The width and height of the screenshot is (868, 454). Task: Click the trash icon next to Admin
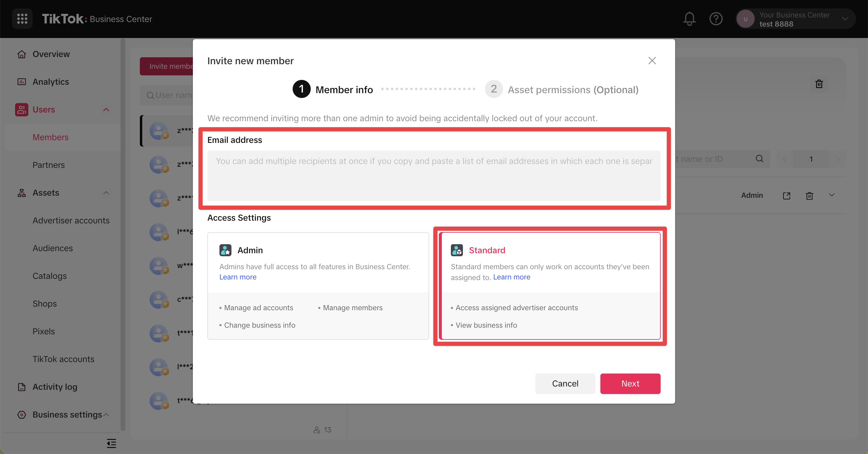809,195
